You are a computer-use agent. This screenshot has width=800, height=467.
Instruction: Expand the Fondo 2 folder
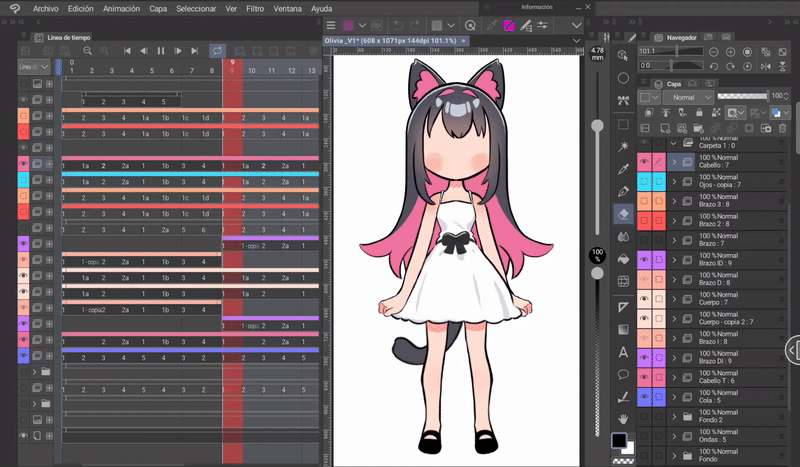pos(674,417)
